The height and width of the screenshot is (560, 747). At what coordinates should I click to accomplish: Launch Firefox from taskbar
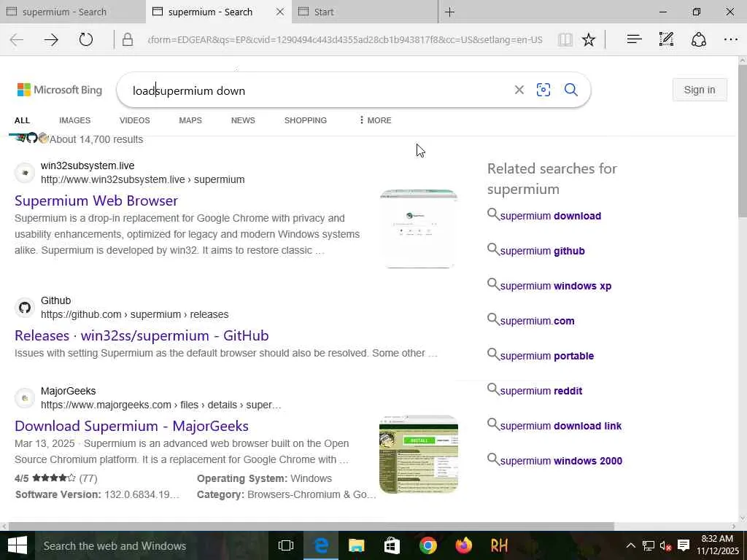tap(463, 545)
